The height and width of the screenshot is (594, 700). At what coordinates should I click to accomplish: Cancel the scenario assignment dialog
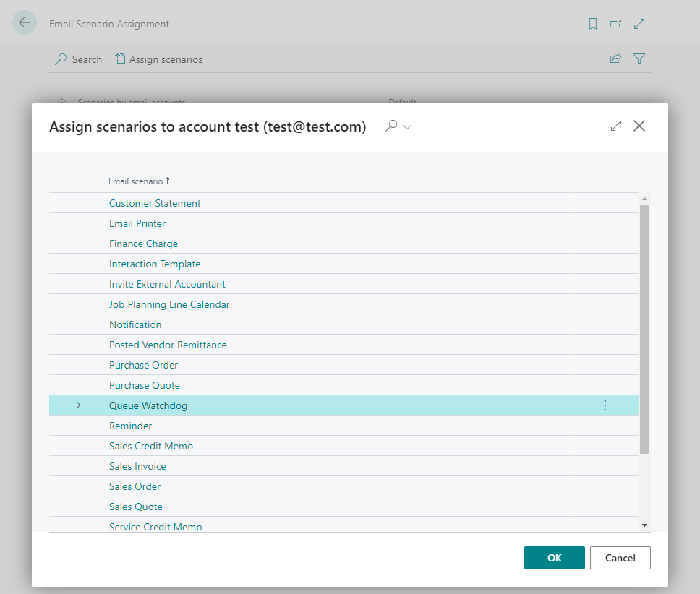coord(620,557)
